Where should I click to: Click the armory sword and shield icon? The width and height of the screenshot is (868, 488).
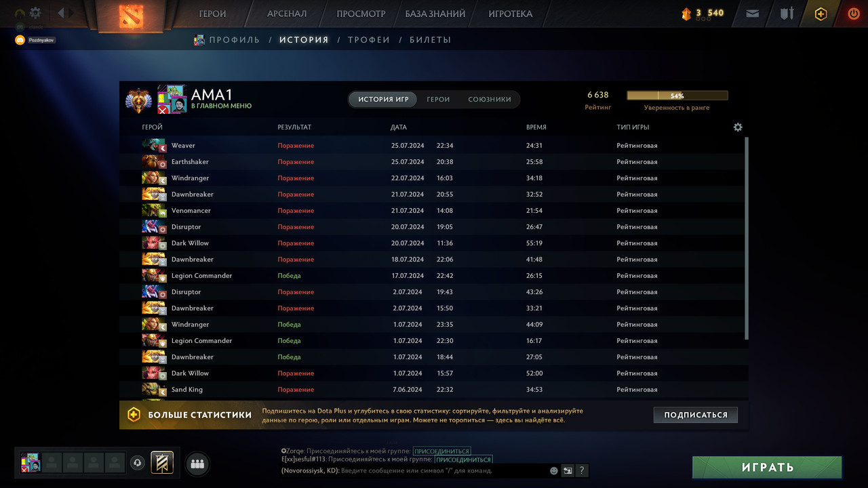click(x=787, y=14)
